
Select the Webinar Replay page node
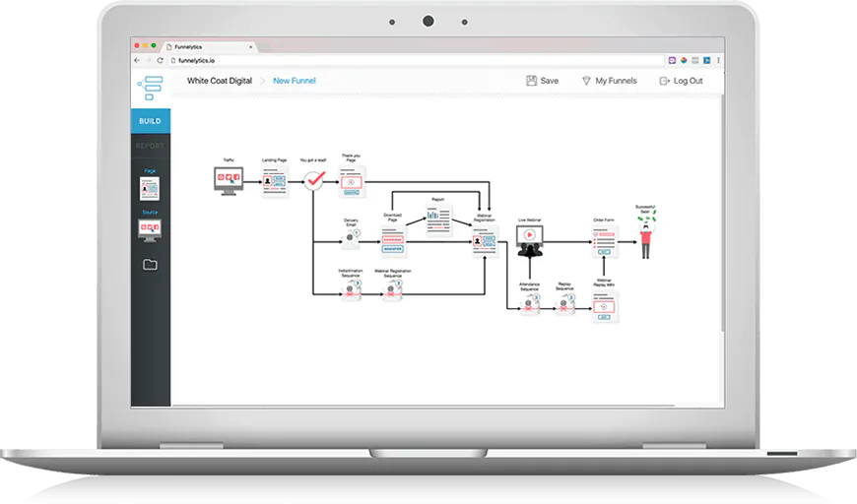[605, 306]
